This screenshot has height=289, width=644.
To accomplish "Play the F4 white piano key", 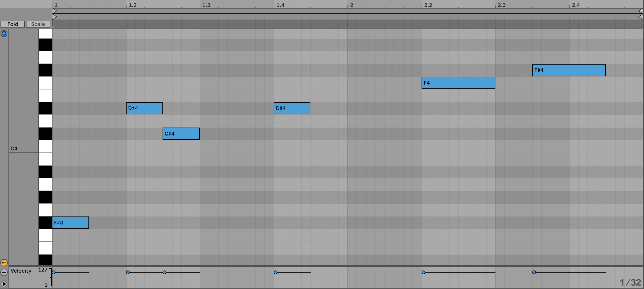I will pyautogui.click(x=45, y=83).
